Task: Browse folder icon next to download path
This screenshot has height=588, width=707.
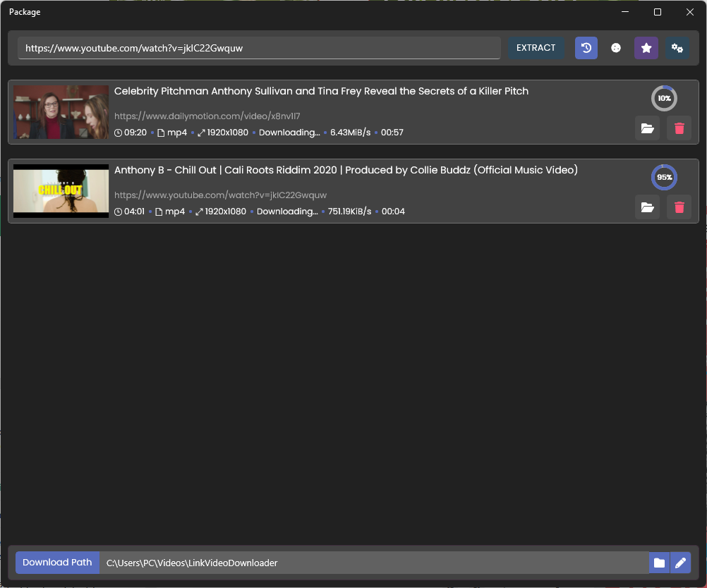Action: pyautogui.click(x=659, y=563)
